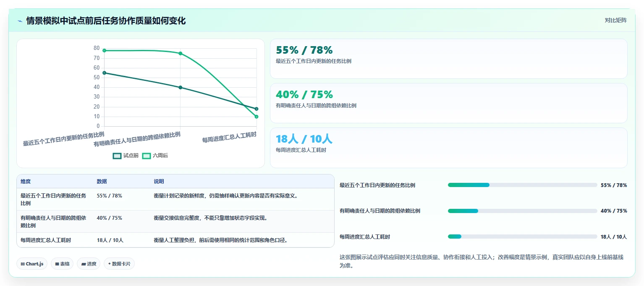Image resolution: width=644 pixels, height=286 pixels.
Task: Click the 40% / 75% data card
Action: pyautogui.click(x=448, y=103)
